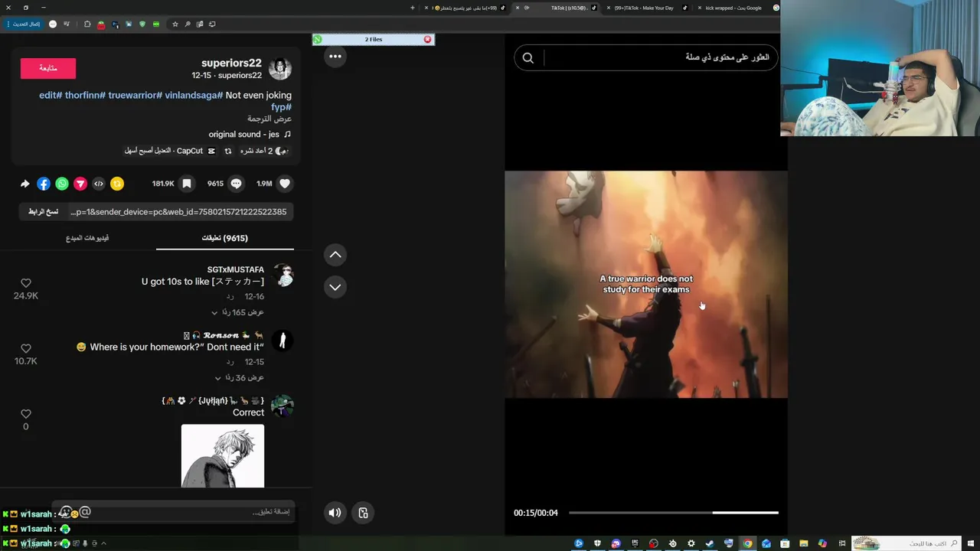Open the #edit hashtag

pos(51,96)
